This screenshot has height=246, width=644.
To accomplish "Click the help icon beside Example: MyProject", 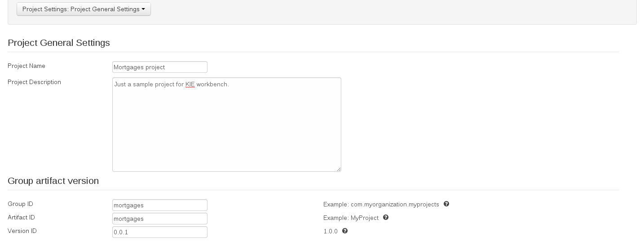I will click(x=386, y=218).
